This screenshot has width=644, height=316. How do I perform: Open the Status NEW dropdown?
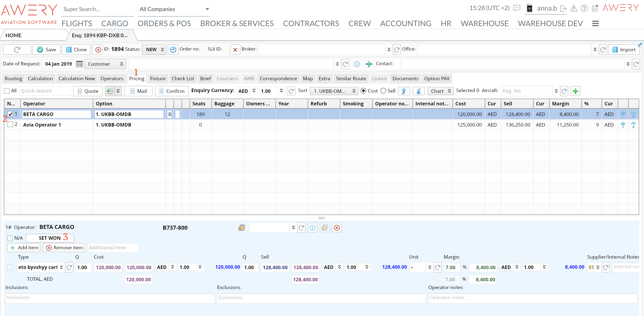tap(154, 50)
